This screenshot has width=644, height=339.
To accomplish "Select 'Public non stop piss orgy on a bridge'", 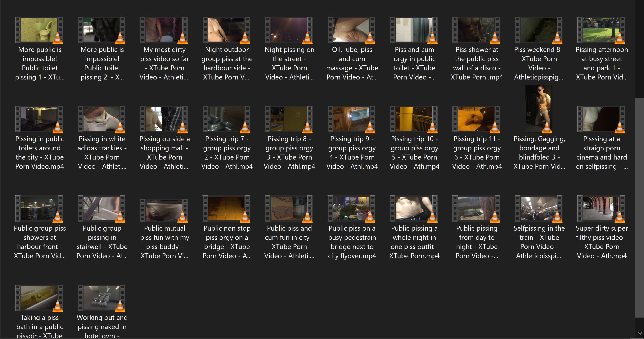I will tap(227, 228).
